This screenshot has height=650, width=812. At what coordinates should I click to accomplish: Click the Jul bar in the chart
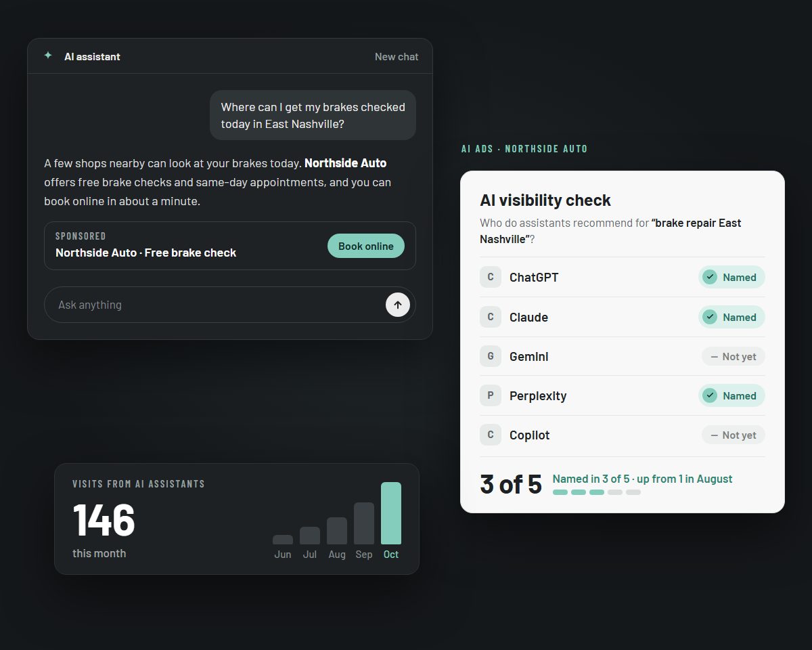310,536
